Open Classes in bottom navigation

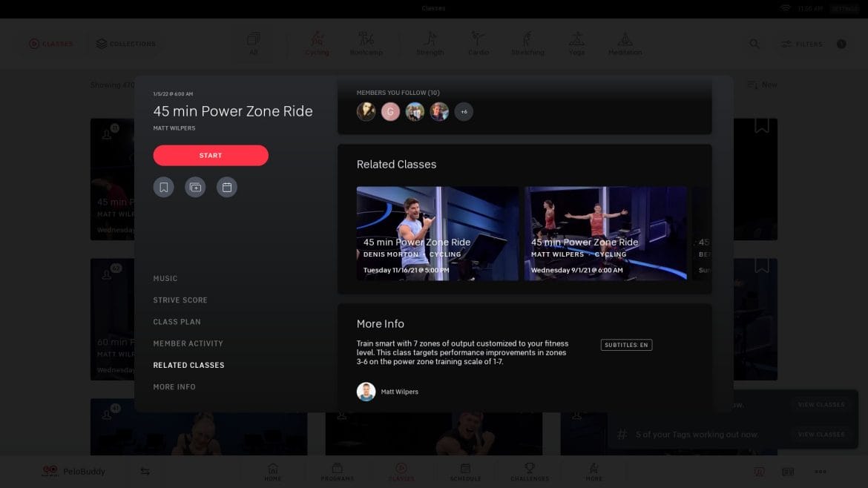pos(401,472)
